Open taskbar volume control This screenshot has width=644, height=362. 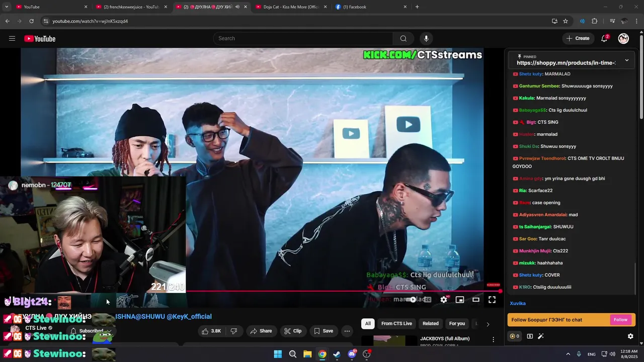click(x=612, y=354)
